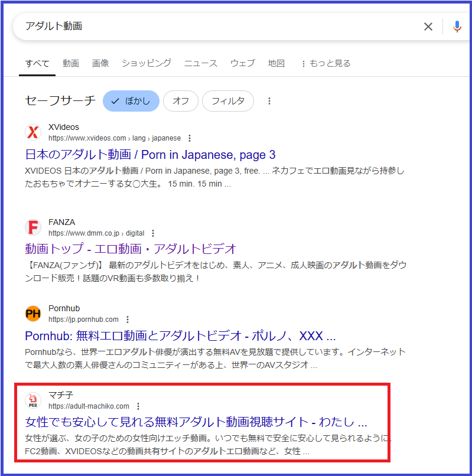The height and width of the screenshot is (476, 472).
Task: Open Pornhub result favicon
Action: coord(33,314)
